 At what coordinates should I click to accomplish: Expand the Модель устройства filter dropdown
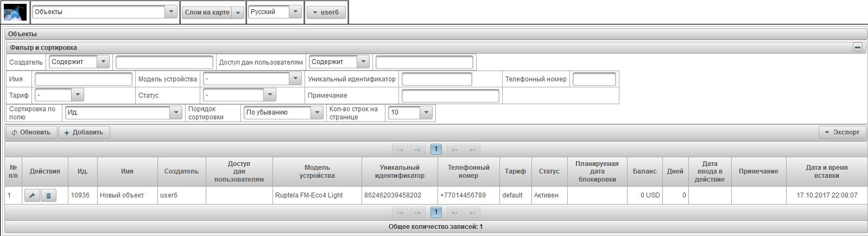click(295, 79)
